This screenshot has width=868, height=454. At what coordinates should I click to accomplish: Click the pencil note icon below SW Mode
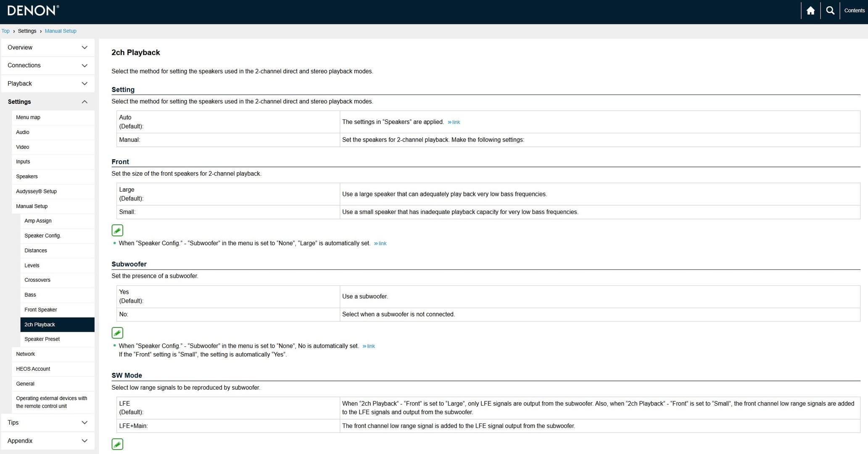click(x=117, y=444)
